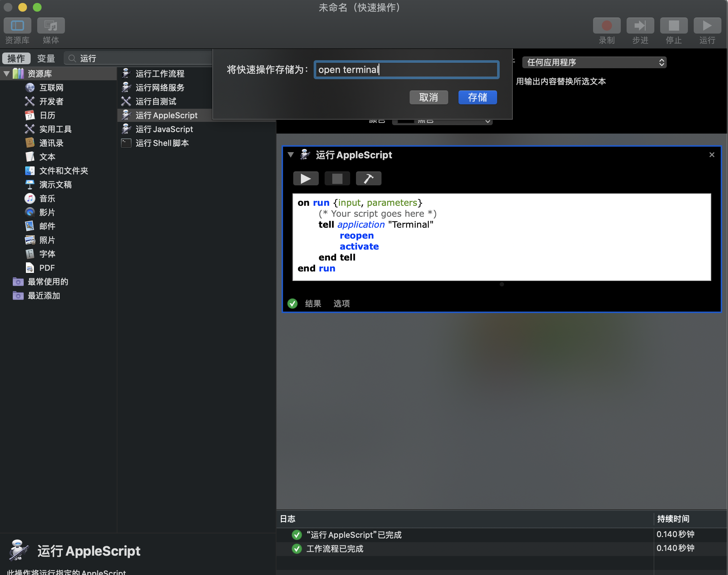
Task: Collapse the 运行 AppleScript action disclosure triangle
Action: pos(291,155)
